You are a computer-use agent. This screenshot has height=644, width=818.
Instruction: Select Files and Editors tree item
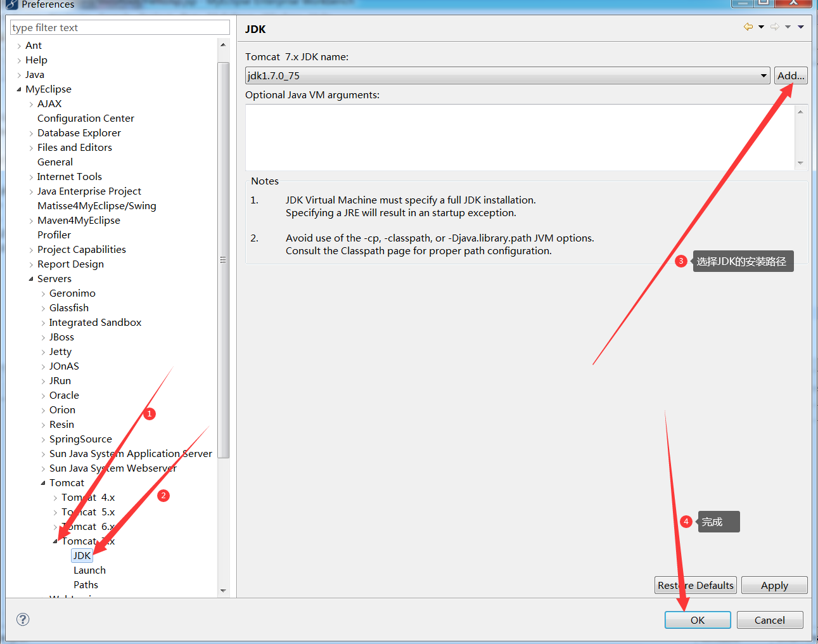point(75,147)
